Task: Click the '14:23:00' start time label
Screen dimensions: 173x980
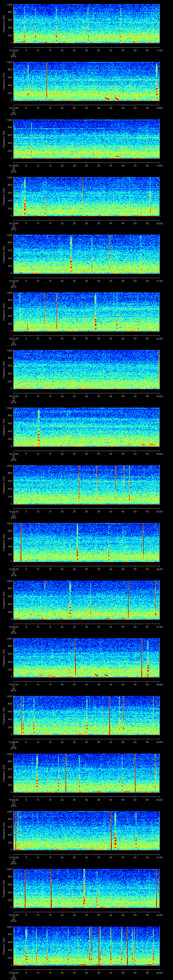Action: pyautogui.click(x=14, y=454)
